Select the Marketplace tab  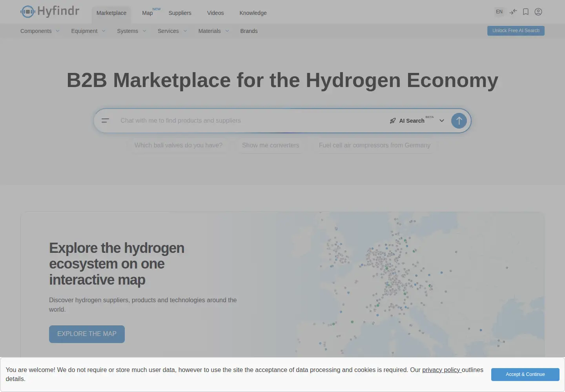coord(111,13)
